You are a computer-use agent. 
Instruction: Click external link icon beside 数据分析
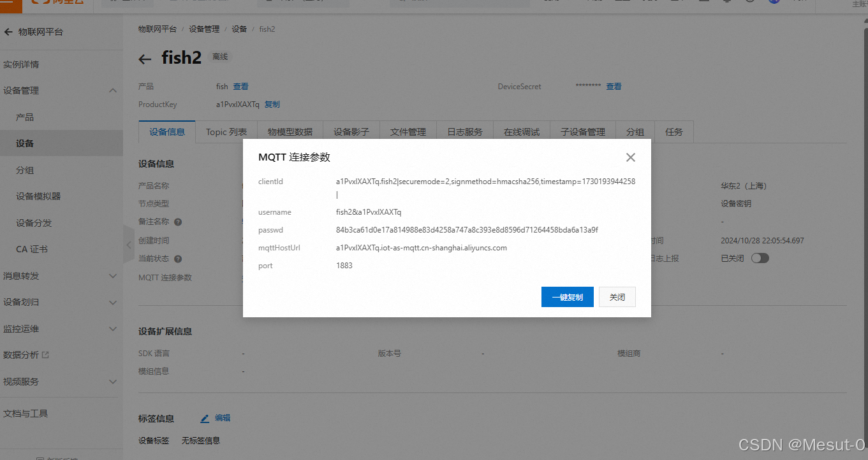(x=45, y=355)
